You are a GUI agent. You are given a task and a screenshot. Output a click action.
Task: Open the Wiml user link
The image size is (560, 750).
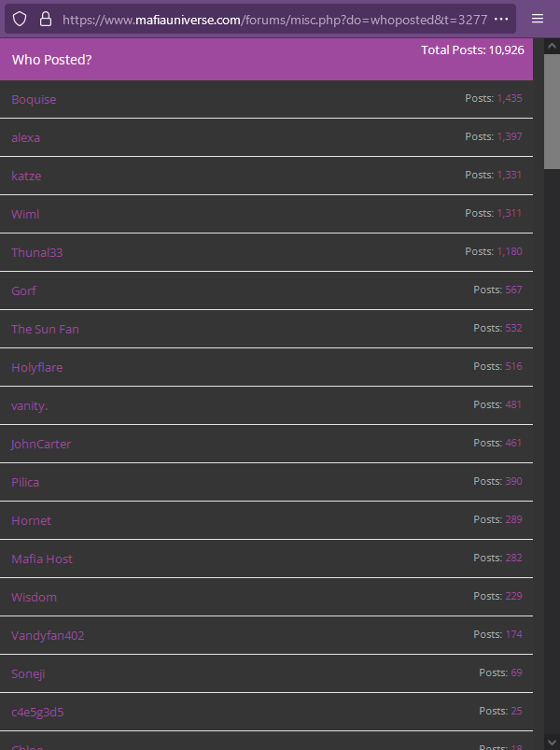[25, 214]
